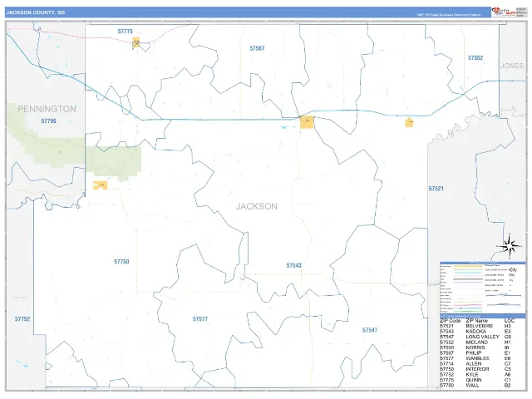Click the publisher logo in the header
The image size is (532, 399).
point(504,12)
